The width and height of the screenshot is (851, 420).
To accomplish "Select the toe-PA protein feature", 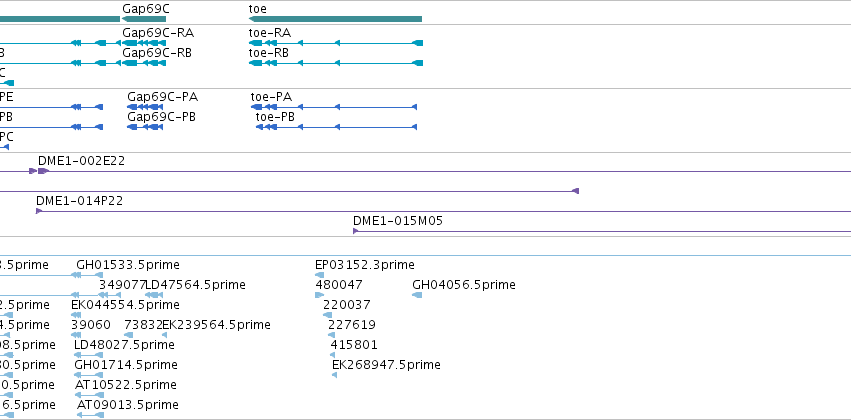I will (334, 107).
